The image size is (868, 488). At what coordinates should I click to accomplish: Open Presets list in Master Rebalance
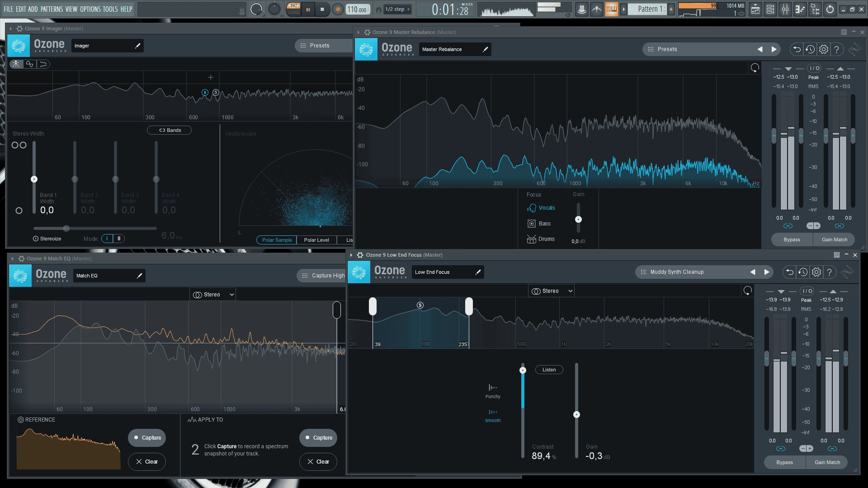pyautogui.click(x=696, y=49)
